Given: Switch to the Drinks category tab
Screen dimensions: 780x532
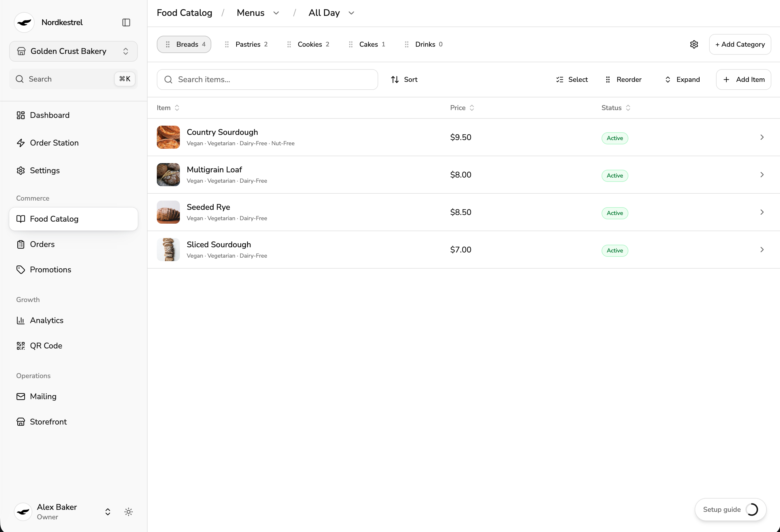Looking at the screenshot, I should (x=425, y=44).
